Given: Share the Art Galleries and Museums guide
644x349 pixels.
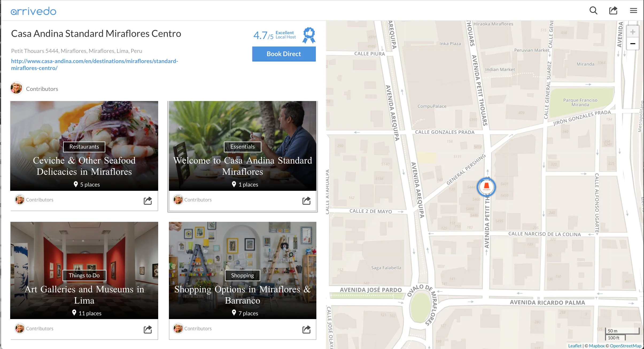Looking at the screenshot, I should [x=148, y=329].
